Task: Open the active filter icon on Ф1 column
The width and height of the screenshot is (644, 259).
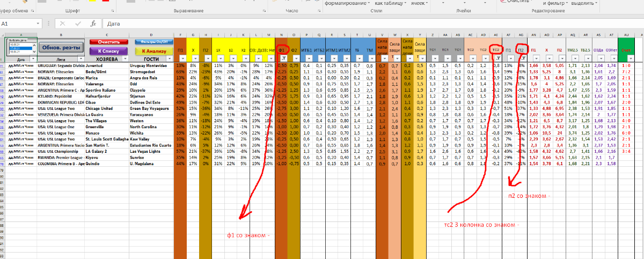Action: (284, 58)
